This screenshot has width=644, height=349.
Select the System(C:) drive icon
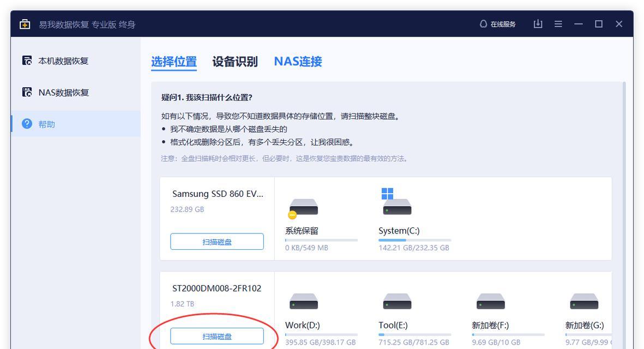(x=397, y=202)
